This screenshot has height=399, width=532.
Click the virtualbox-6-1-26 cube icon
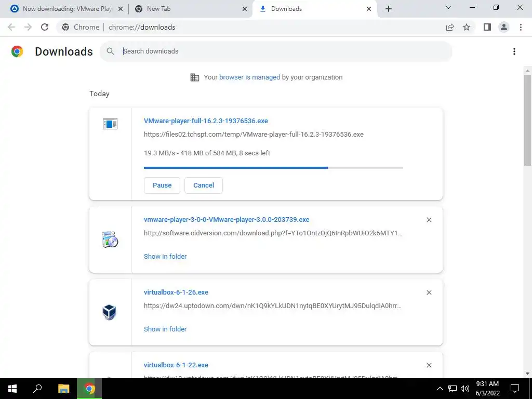tap(110, 312)
